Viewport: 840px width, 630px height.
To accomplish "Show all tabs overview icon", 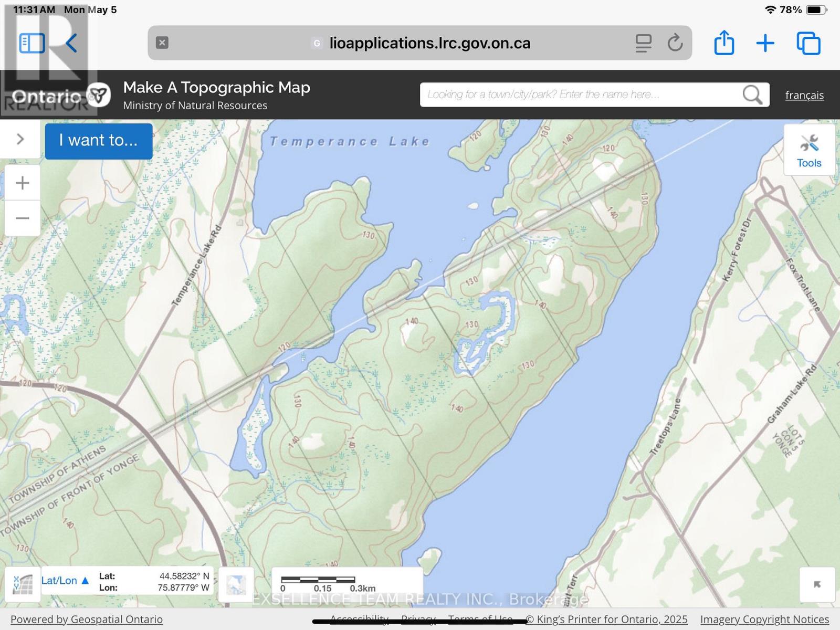I will click(808, 43).
